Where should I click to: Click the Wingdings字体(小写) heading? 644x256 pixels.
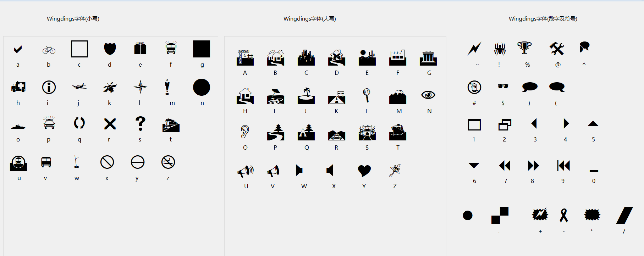73,19
